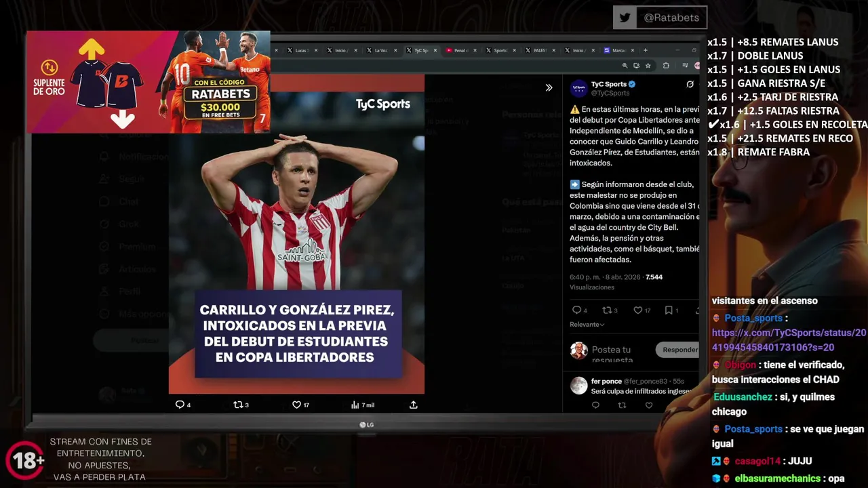
Task: Click the Eduusanchez username in chat
Action: coord(742,397)
